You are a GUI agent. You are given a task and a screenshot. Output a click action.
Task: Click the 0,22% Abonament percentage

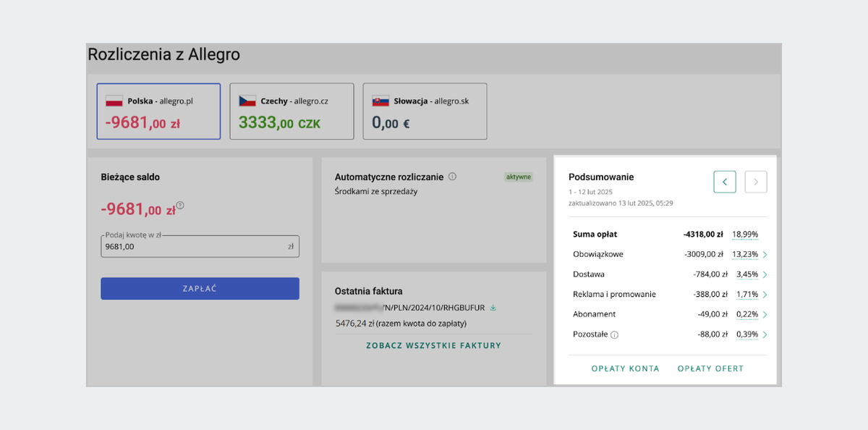747,314
